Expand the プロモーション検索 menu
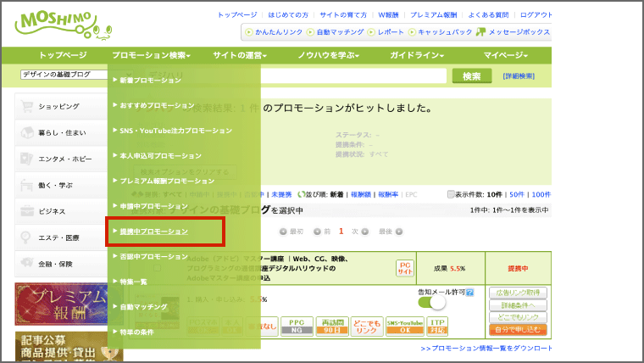The width and height of the screenshot is (644, 363). pos(151,55)
